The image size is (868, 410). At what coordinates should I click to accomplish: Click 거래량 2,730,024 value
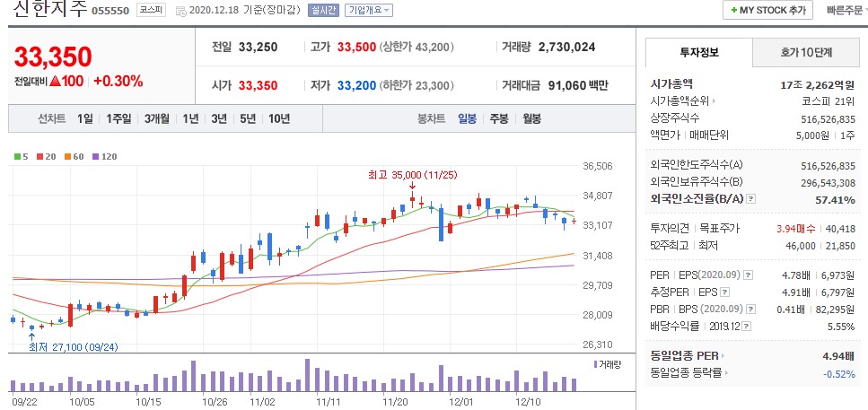566,47
